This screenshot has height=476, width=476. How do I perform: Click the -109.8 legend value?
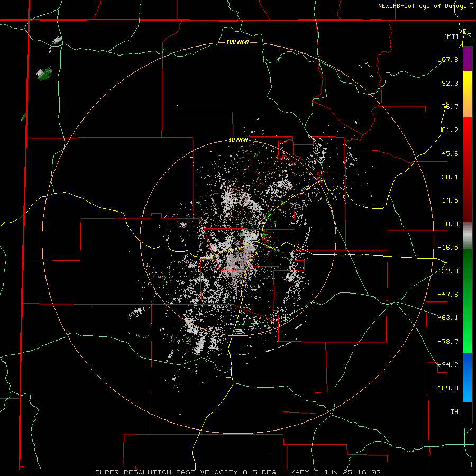[x=446, y=388]
